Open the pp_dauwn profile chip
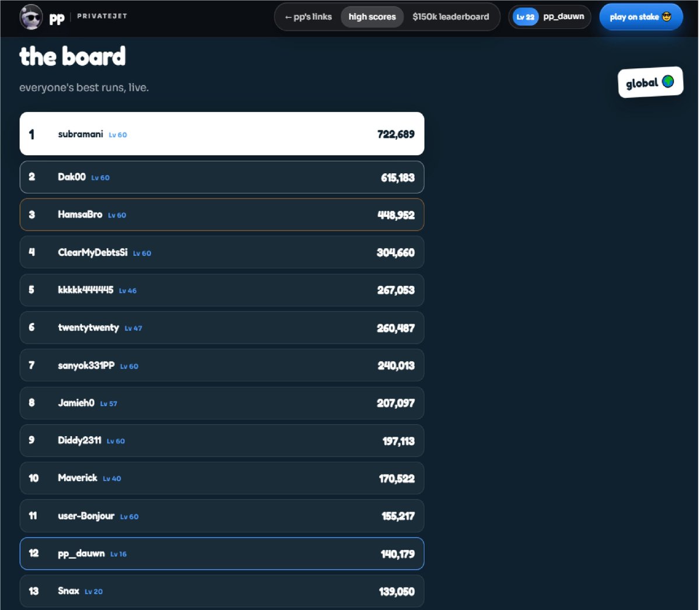The width and height of the screenshot is (700, 610). coord(549,17)
